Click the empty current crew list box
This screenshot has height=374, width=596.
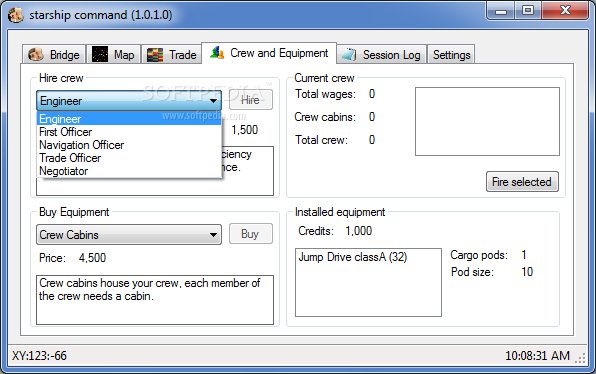[487, 122]
